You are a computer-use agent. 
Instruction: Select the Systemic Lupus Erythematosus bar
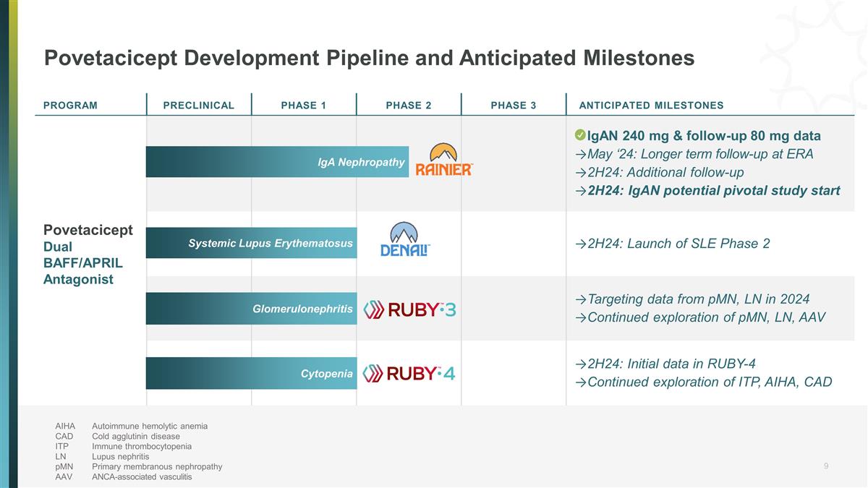pos(251,243)
